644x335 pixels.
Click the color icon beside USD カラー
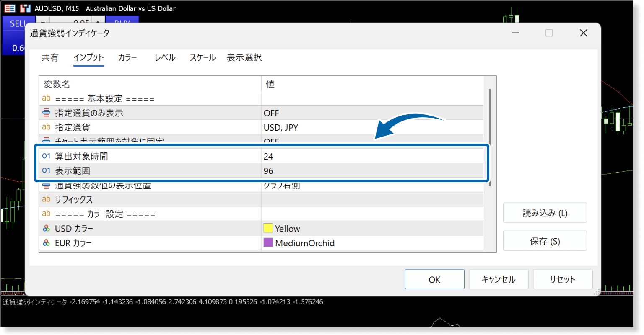pos(46,229)
